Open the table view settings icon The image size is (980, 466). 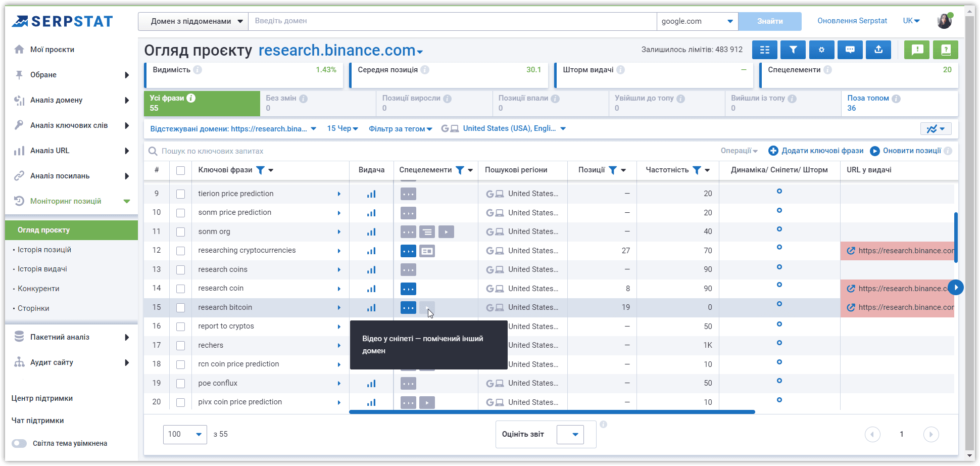point(764,50)
